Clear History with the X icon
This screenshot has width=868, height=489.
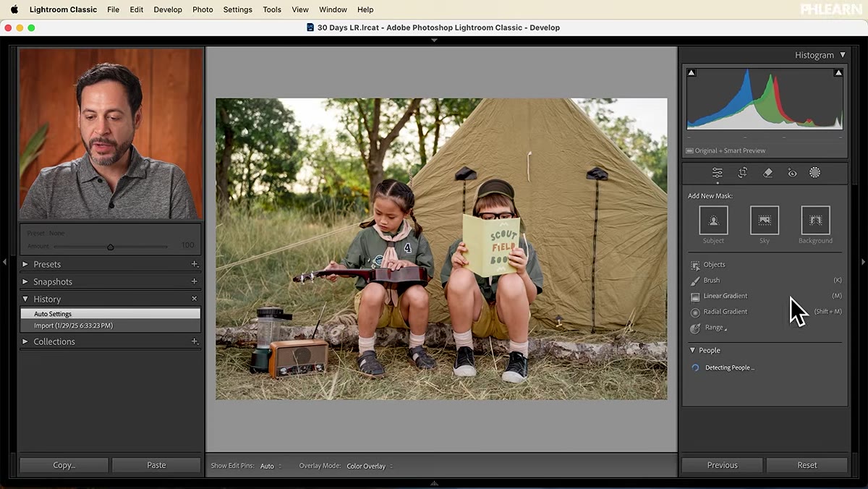[x=194, y=299]
